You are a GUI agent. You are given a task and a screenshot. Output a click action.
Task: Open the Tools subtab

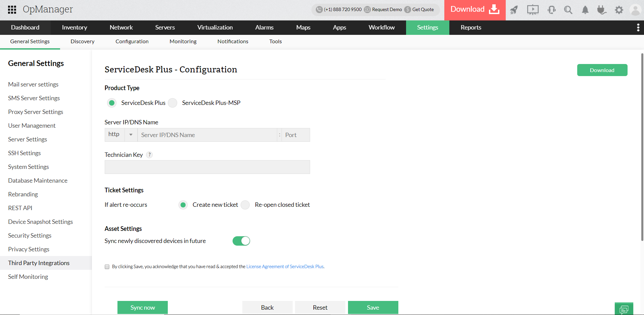point(276,42)
